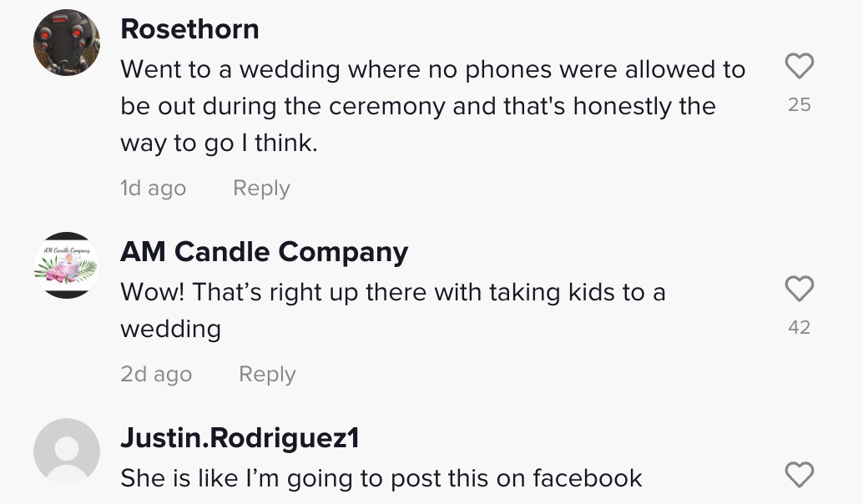Tap the heart on AM Candle Company's comment
Screen dimensions: 863x504
(x=800, y=290)
